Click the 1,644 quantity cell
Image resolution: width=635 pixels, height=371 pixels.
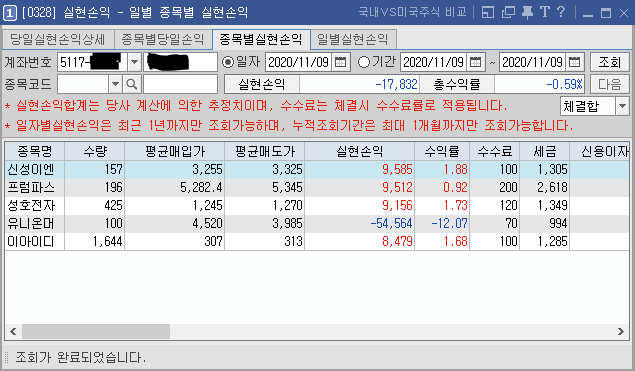(x=95, y=242)
